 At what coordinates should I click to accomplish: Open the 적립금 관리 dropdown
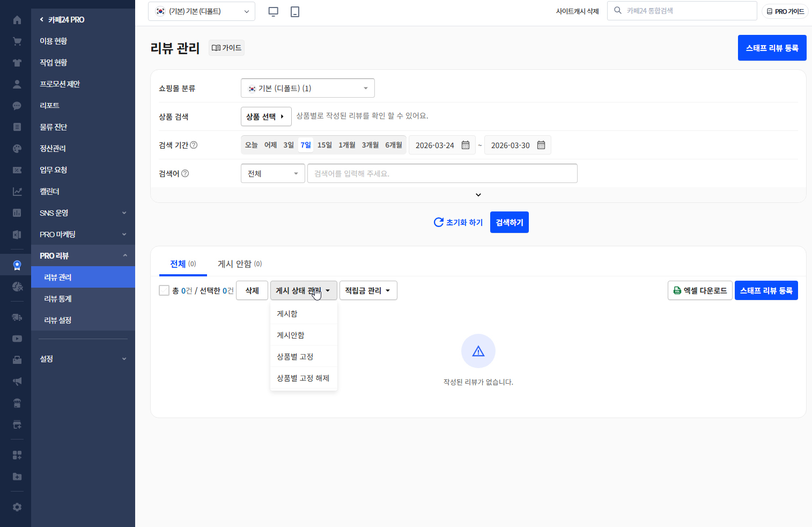click(x=368, y=290)
